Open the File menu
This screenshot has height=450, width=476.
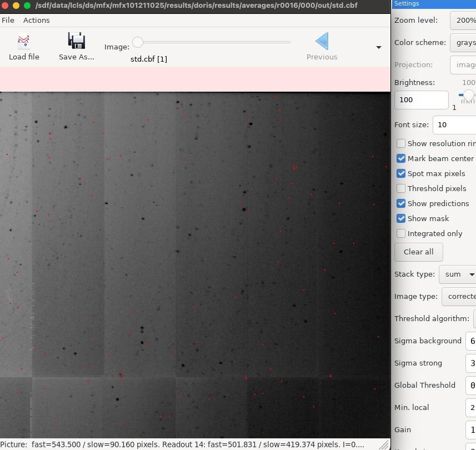[x=8, y=21]
